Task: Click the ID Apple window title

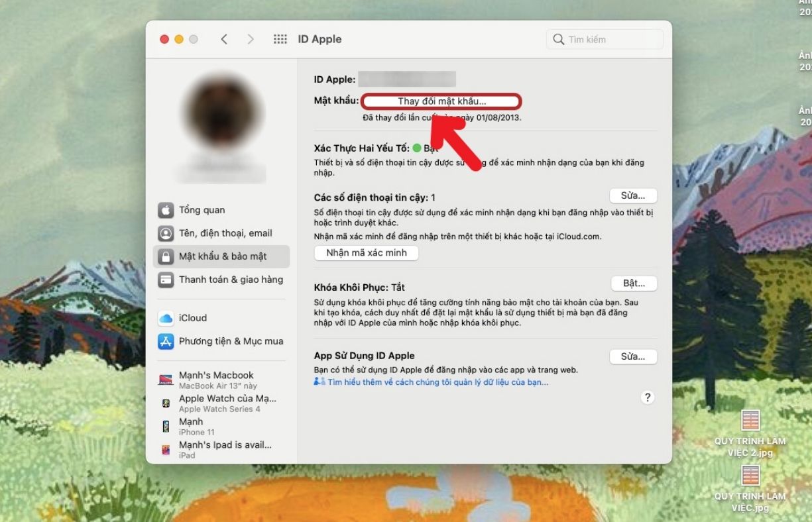Action: (x=319, y=39)
